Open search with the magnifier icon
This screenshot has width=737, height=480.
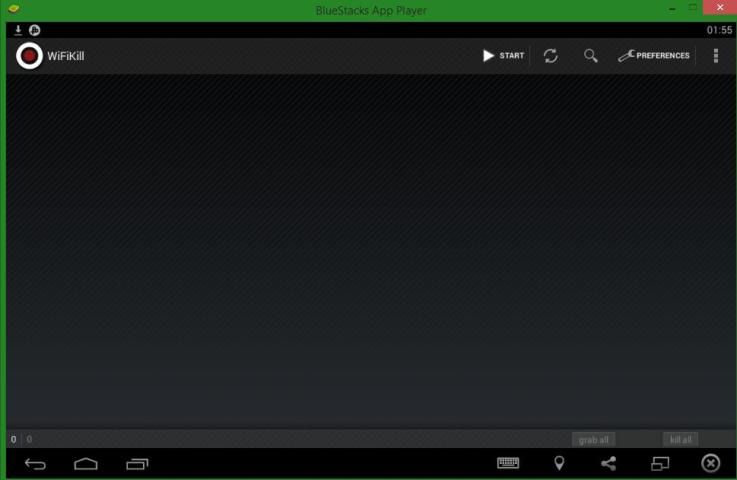(x=591, y=56)
